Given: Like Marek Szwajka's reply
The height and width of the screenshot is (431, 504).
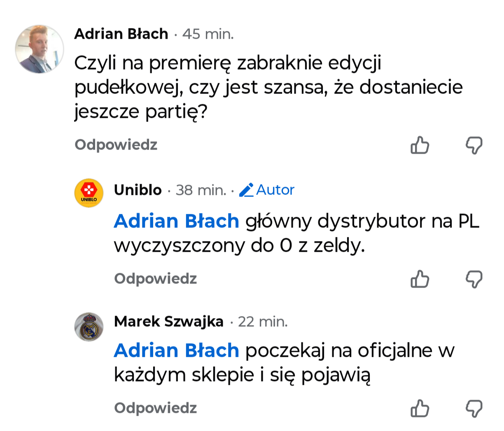Looking at the screenshot, I should tap(420, 408).
